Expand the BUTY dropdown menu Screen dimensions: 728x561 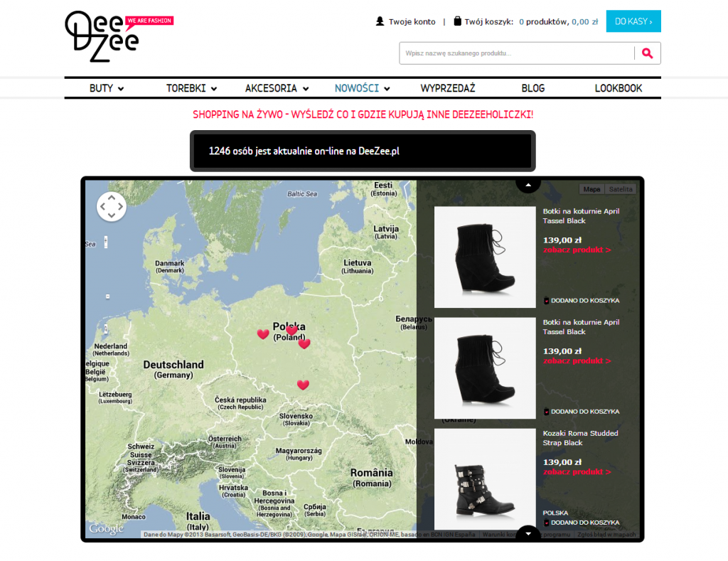coord(107,88)
